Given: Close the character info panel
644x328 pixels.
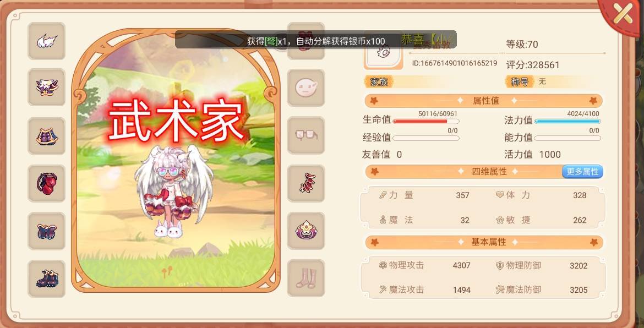Looking at the screenshot, I should tap(623, 15).
